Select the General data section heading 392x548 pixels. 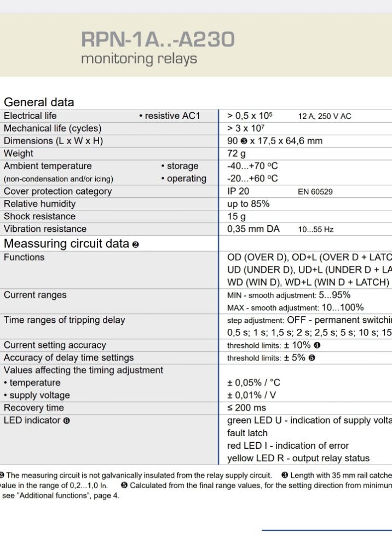(x=39, y=102)
